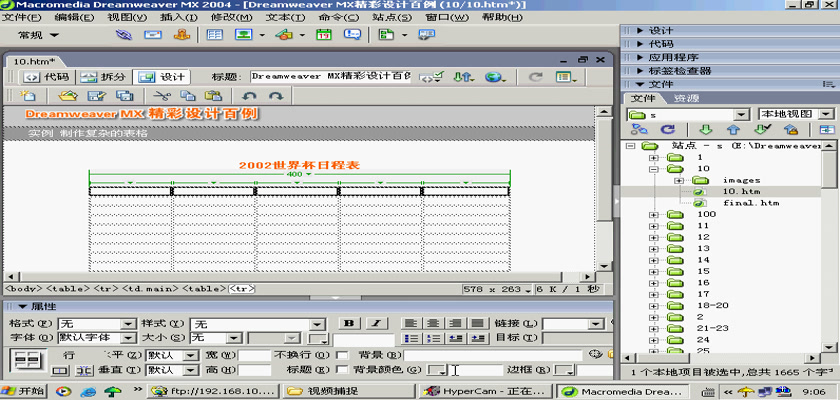Insert a date with the calendar icon

click(324, 35)
